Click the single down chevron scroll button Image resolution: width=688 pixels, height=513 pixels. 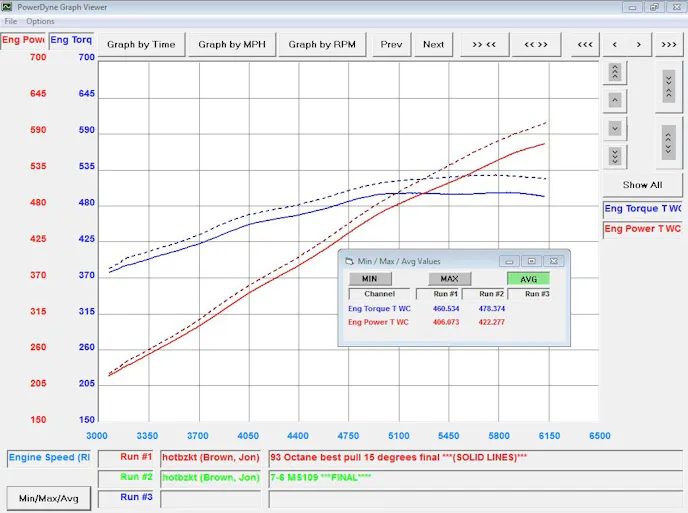click(615, 129)
